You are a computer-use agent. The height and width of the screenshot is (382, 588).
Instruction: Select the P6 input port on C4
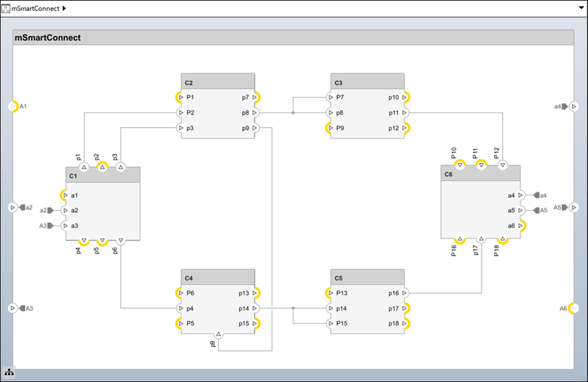click(x=180, y=293)
